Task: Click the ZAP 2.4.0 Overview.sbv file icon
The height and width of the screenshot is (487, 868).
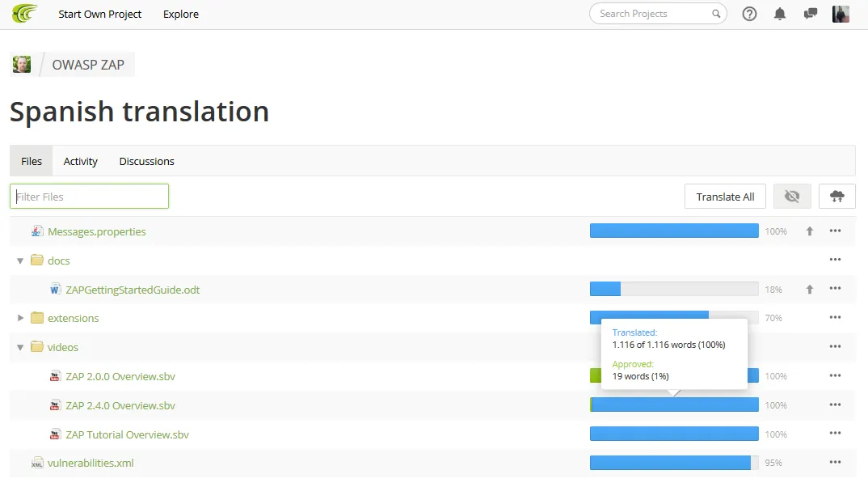Action: point(55,405)
